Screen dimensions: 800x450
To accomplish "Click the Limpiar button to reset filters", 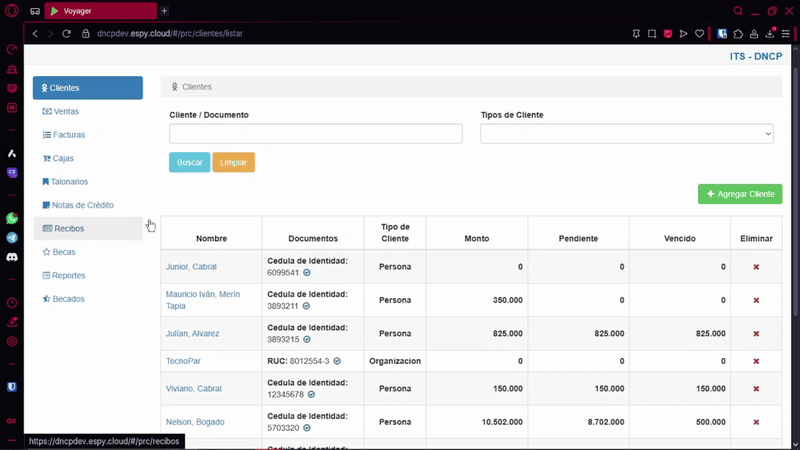I will [233, 162].
